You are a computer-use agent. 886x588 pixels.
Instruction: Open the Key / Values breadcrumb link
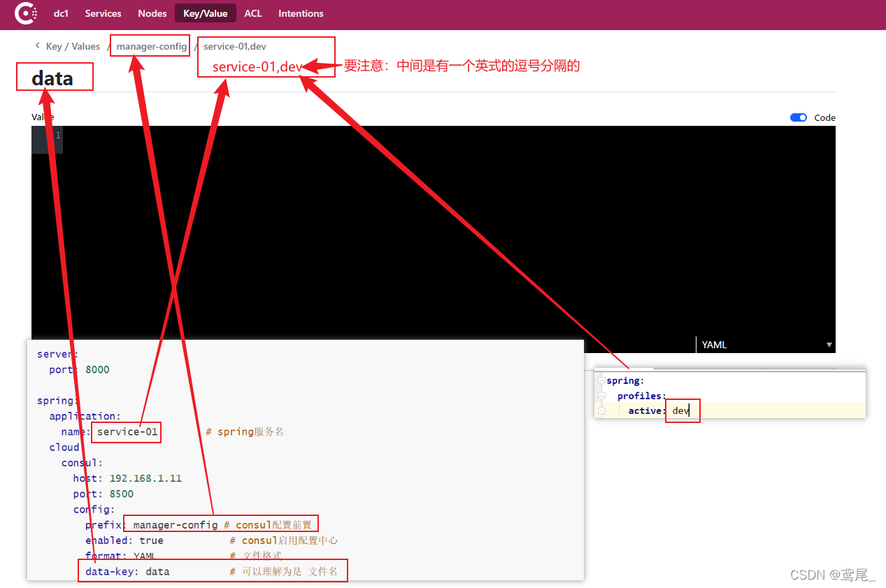73,46
